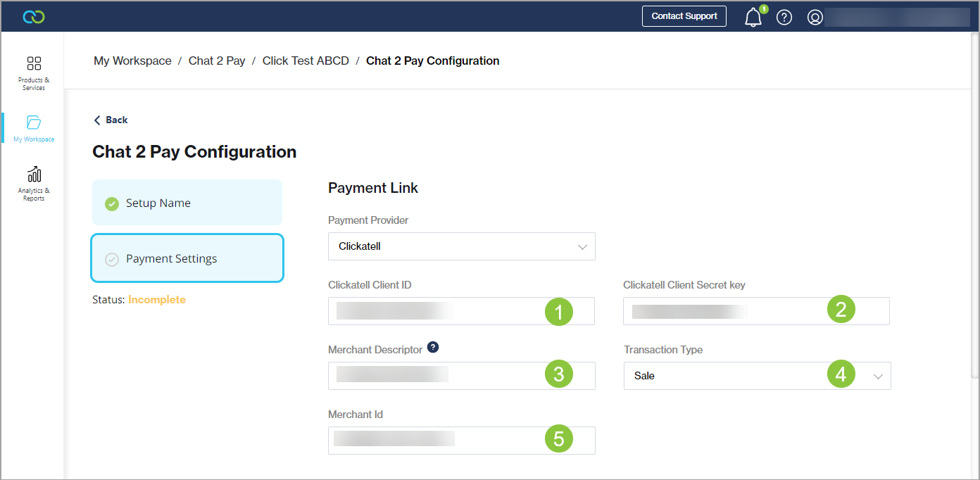Open the Transaction Type dropdown
The width and height of the screenshot is (980, 480).
(757, 376)
